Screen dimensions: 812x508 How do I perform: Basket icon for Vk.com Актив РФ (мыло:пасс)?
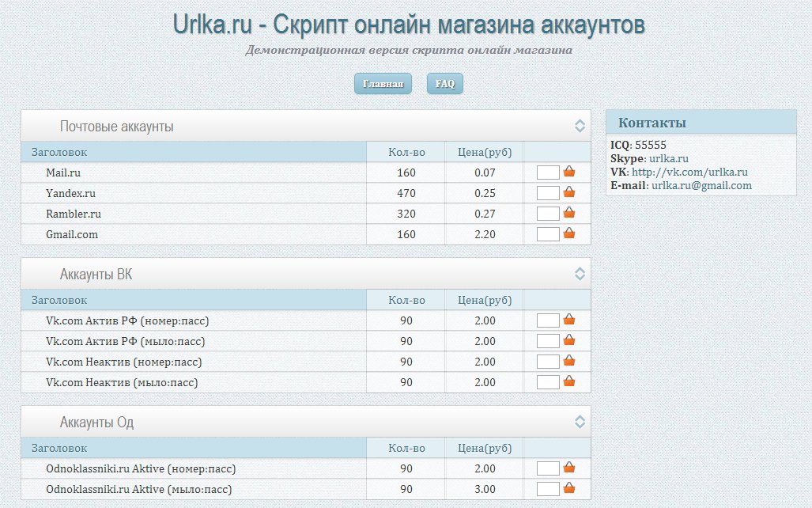pos(569,340)
